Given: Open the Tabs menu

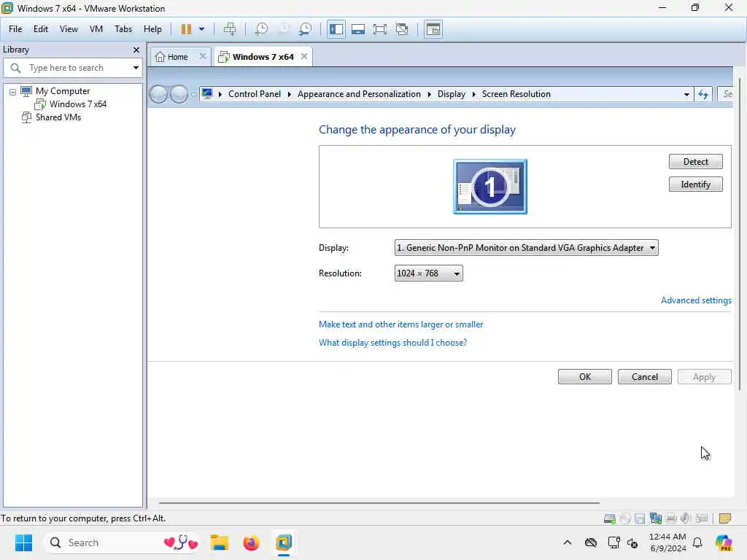Looking at the screenshot, I should (123, 29).
